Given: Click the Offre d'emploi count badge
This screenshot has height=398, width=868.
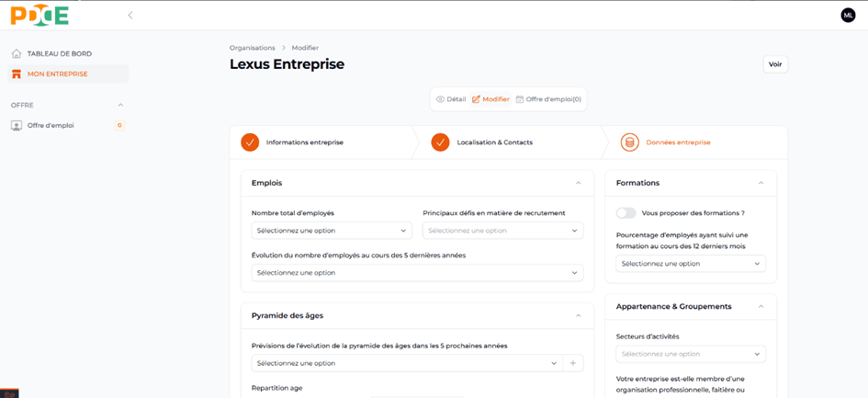Looking at the screenshot, I should tap(119, 125).
